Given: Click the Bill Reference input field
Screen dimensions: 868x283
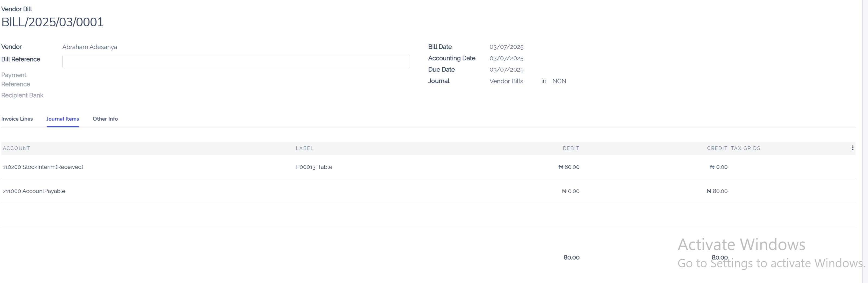Looking at the screenshot, I should [236, 62].
